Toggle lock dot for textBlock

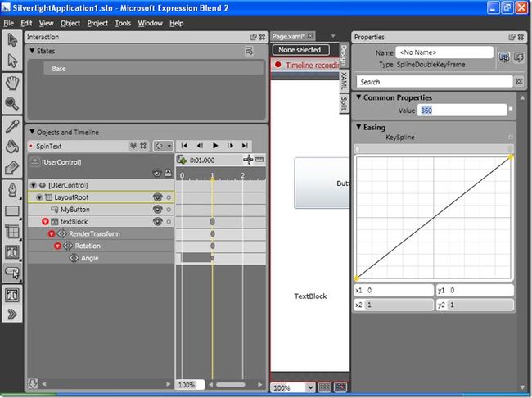[x=169, y=222]
